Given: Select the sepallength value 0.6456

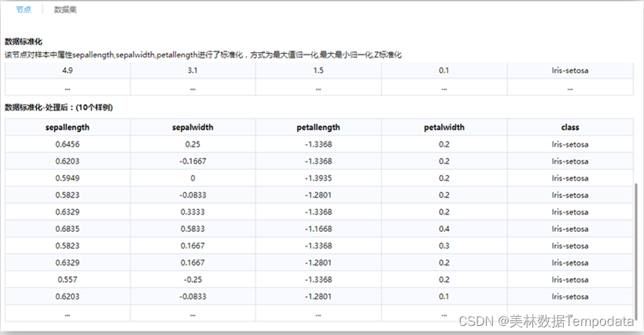Looking at the screenshot, I should coord(67,145).
